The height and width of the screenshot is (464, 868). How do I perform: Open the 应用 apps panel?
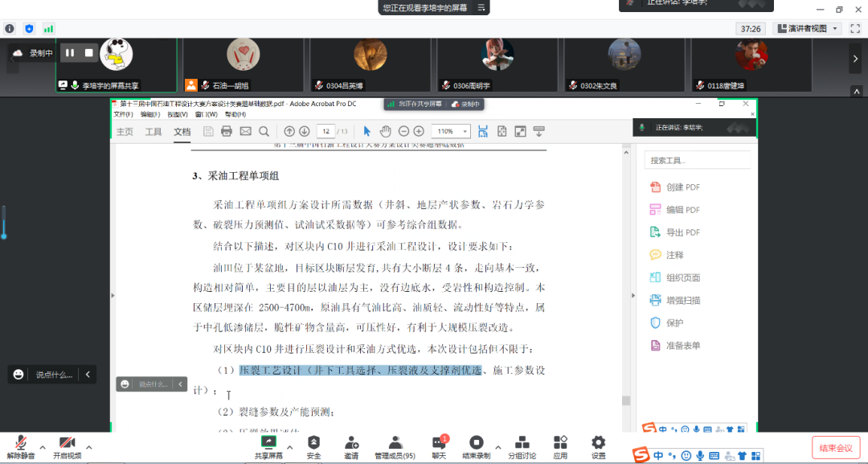tap(560, 446)
